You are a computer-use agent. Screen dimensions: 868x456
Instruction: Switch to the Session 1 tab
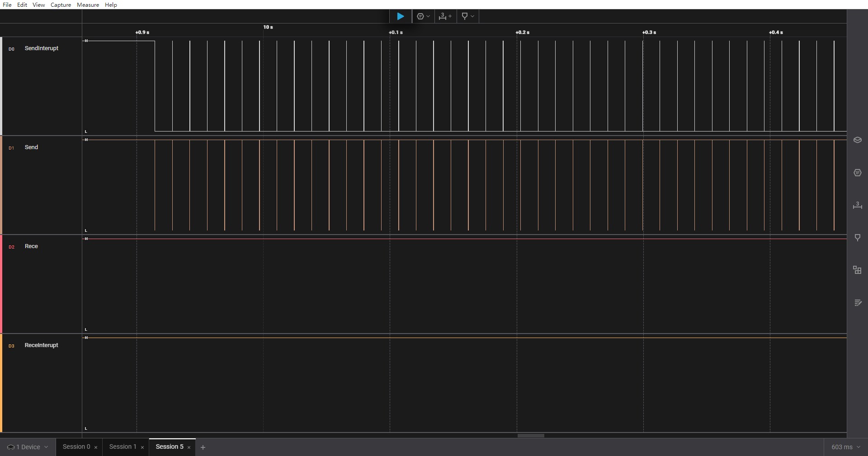pos(123,447)
